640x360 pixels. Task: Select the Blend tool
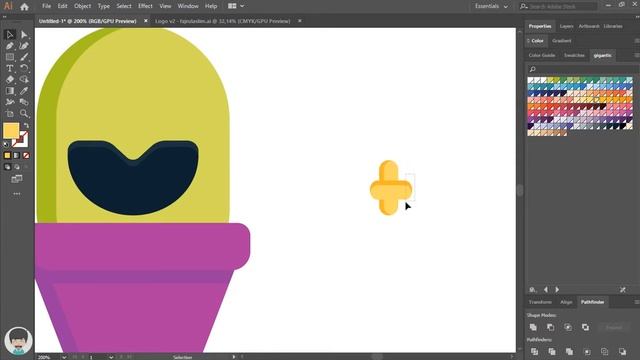click(x=24, y=102)
